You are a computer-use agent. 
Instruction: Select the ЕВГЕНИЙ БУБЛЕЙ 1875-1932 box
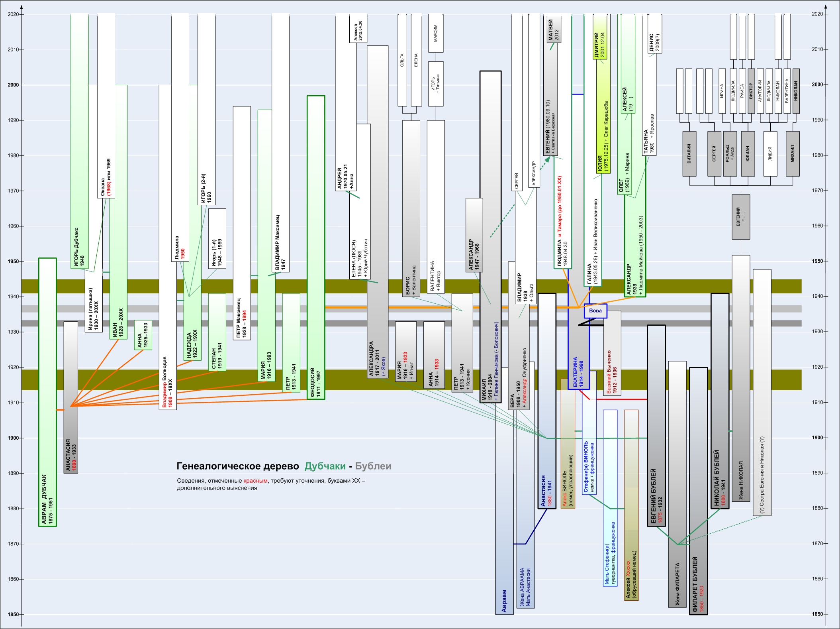pos(656,426)
